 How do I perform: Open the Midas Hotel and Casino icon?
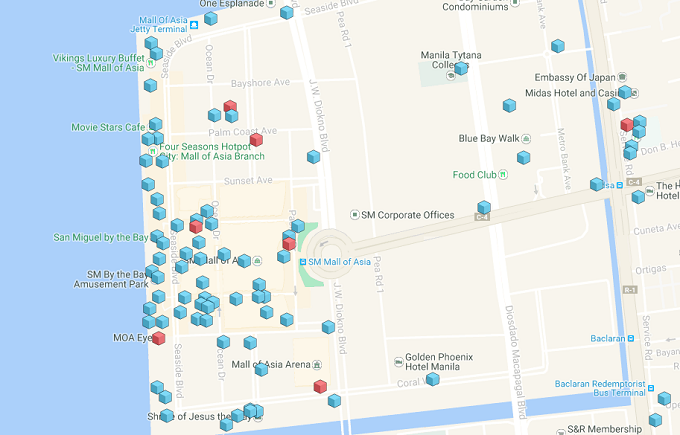(x=634, y=93)
